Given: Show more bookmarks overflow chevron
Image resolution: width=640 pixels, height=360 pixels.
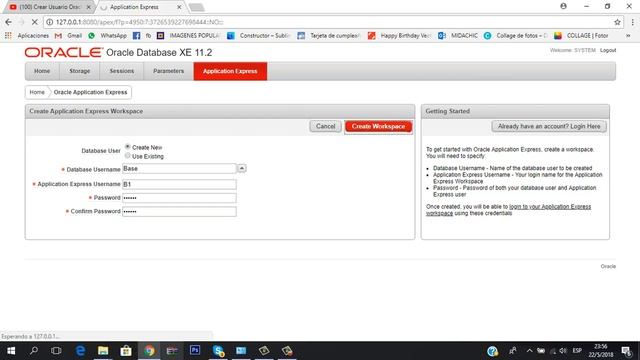Looking at the screenshot, I should pyautogui.click(x=628, y=36).
